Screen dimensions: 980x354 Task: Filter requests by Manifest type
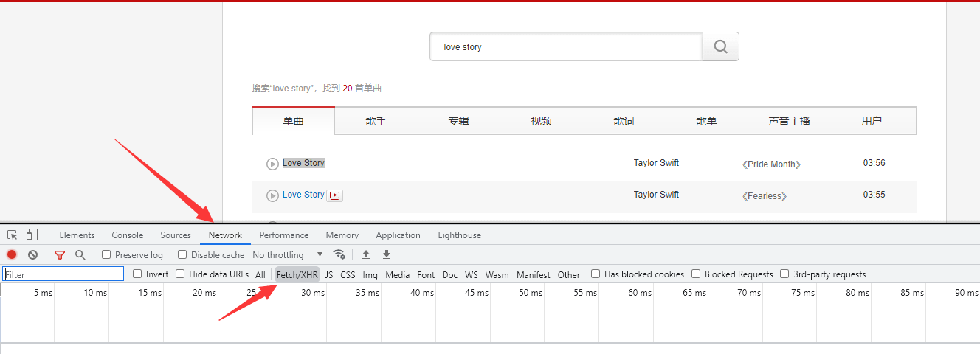(x=534, y=274)
